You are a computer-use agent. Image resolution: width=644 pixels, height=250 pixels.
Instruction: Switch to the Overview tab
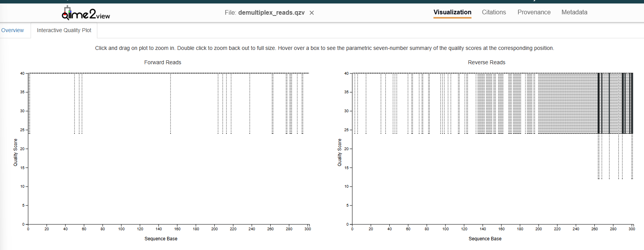(12, 30)
